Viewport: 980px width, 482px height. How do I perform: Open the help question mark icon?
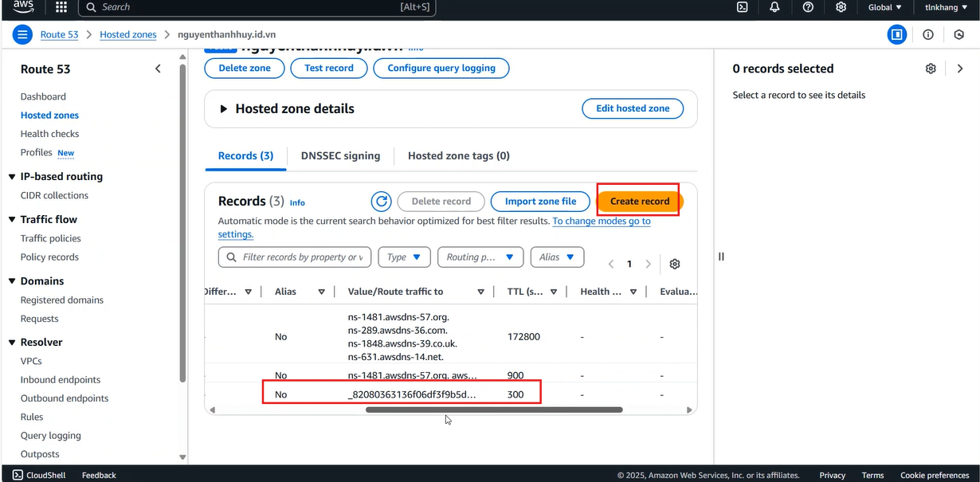tap(808, 7)
